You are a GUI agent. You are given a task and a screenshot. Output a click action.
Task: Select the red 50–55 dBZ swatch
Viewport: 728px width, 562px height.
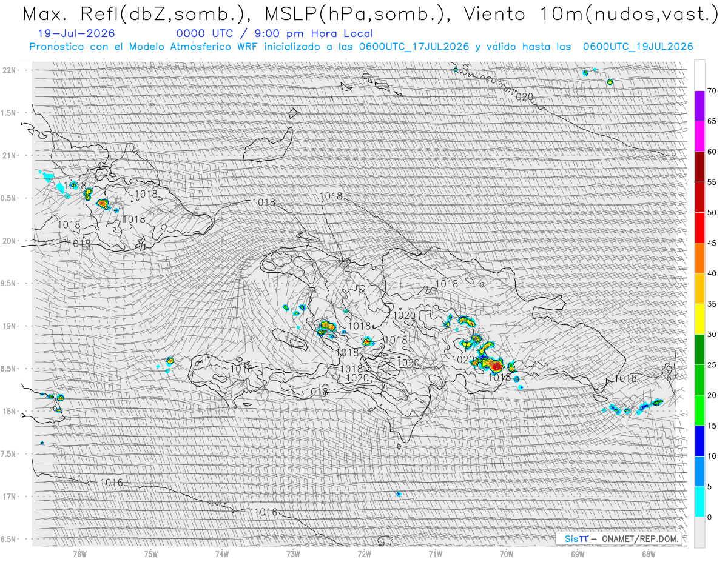[699, 197]
